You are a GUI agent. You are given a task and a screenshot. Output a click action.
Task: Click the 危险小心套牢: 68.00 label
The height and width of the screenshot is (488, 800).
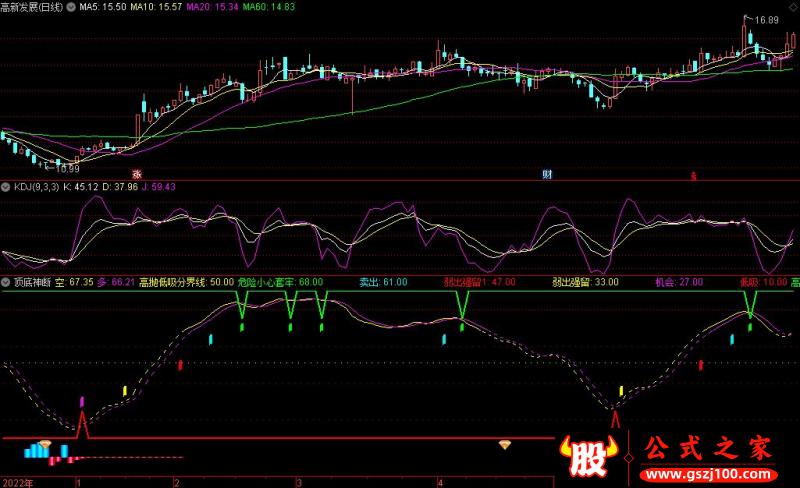[x=280, y=282]
